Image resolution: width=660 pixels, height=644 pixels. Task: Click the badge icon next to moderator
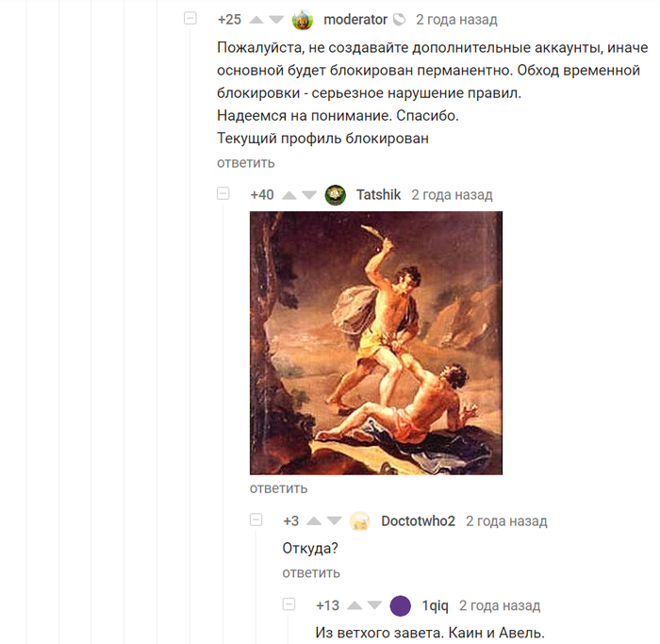coord(399,20)
